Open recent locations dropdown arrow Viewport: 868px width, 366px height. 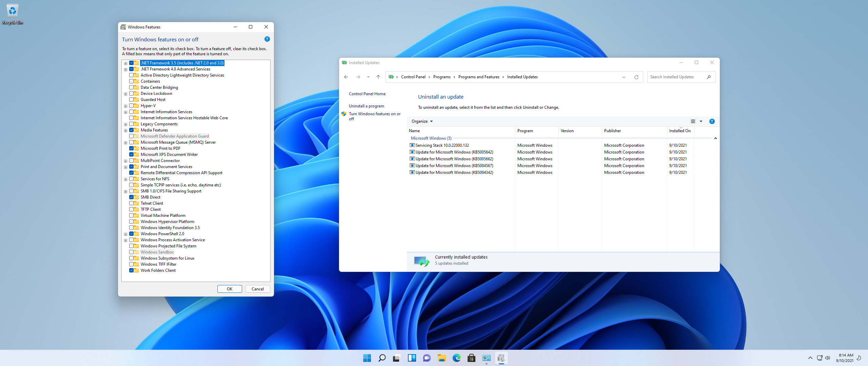[x=368, y=77]
